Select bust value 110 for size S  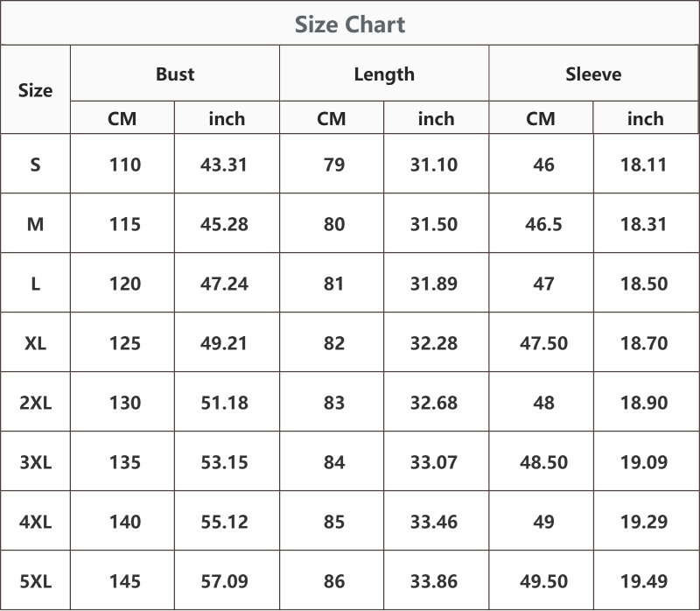(x=125, y=165)
